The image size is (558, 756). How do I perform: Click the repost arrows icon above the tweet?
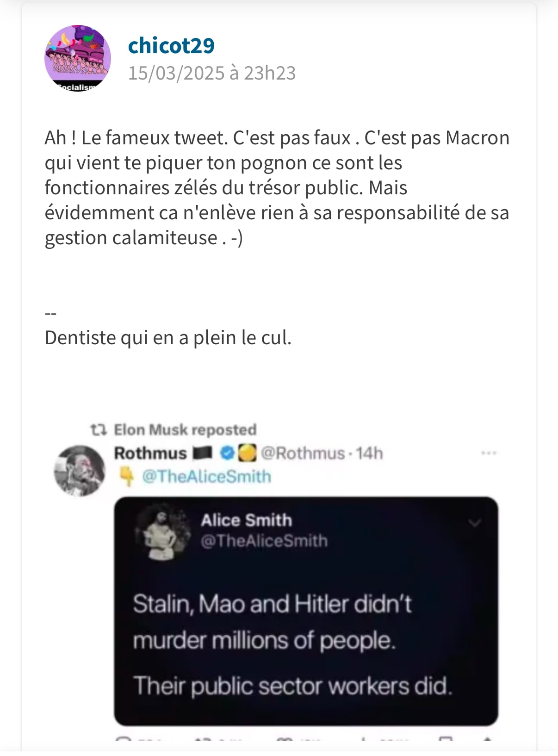click(x=99, y=430)
